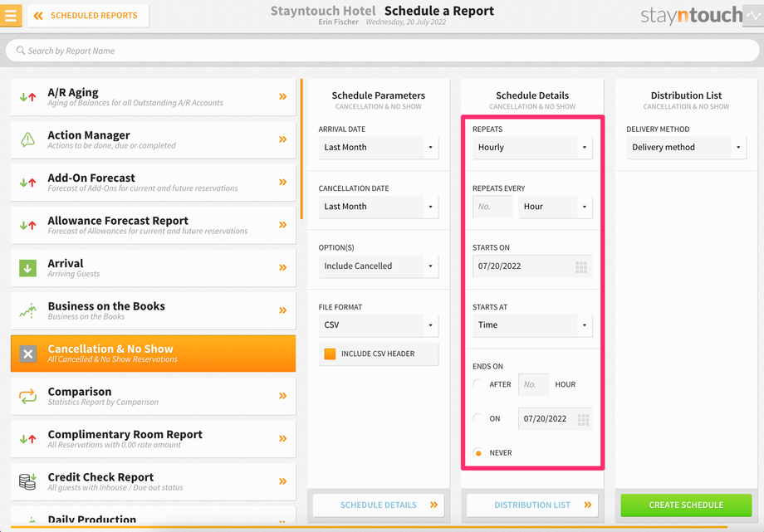The width and height of the screenshot is (764, 532).
Task: Select the Never radio button
Action: tap(478, 452)
